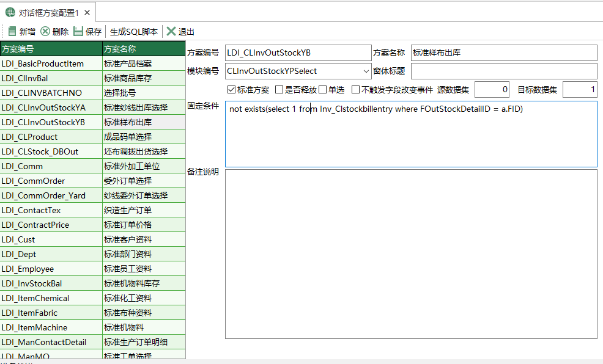Check the 不触发字段改变事件 checkbox
The width and height of the screenshot is (603, 364).
[356, 90]
